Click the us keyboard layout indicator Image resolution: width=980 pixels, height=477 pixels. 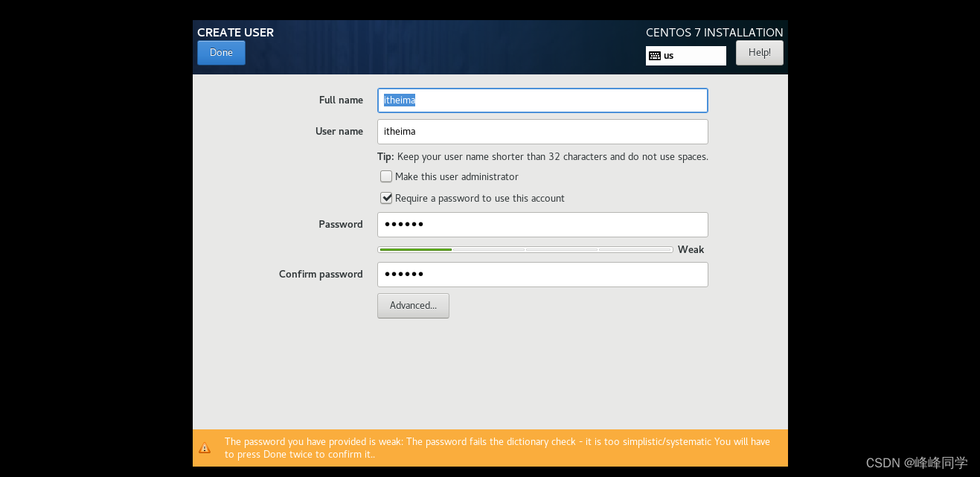pyautogui.click(x=686, y=56)
